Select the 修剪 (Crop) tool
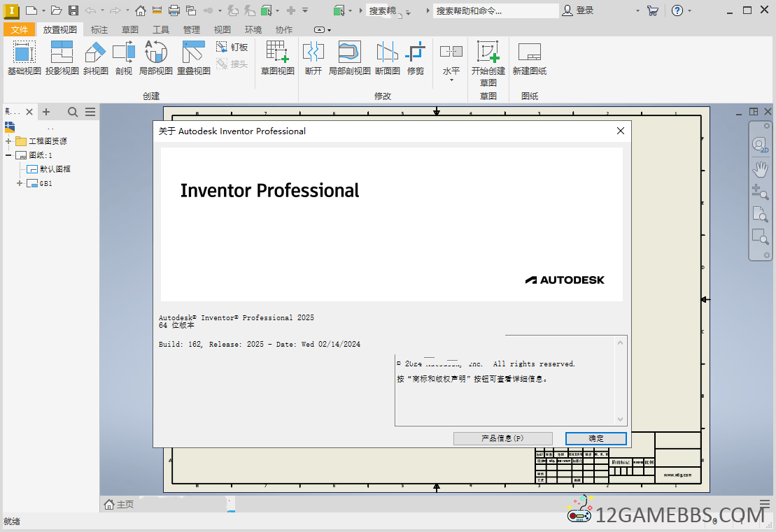Image resolution: width=776 pixels, height=532 pixels. point(416,58)
